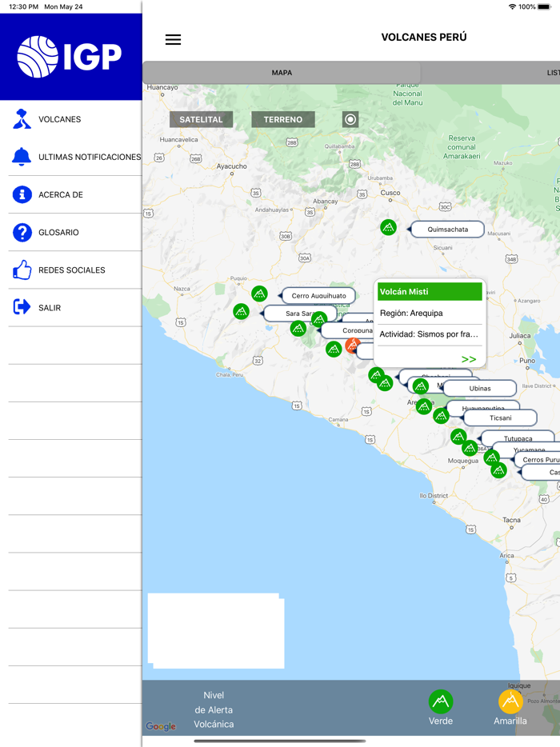Open the Ticsani volcano label
This screenshot has height=747, width=560.
tap(500, 417)
